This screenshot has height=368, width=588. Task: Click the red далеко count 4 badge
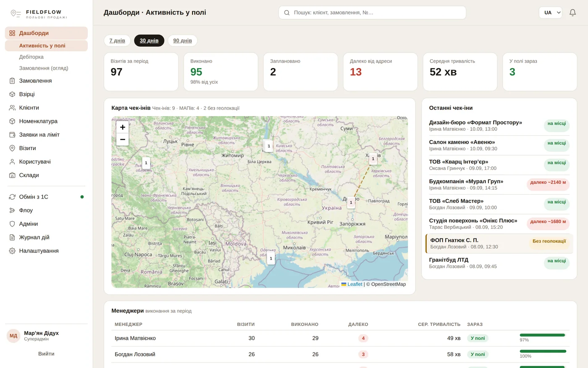click(363, 338)
